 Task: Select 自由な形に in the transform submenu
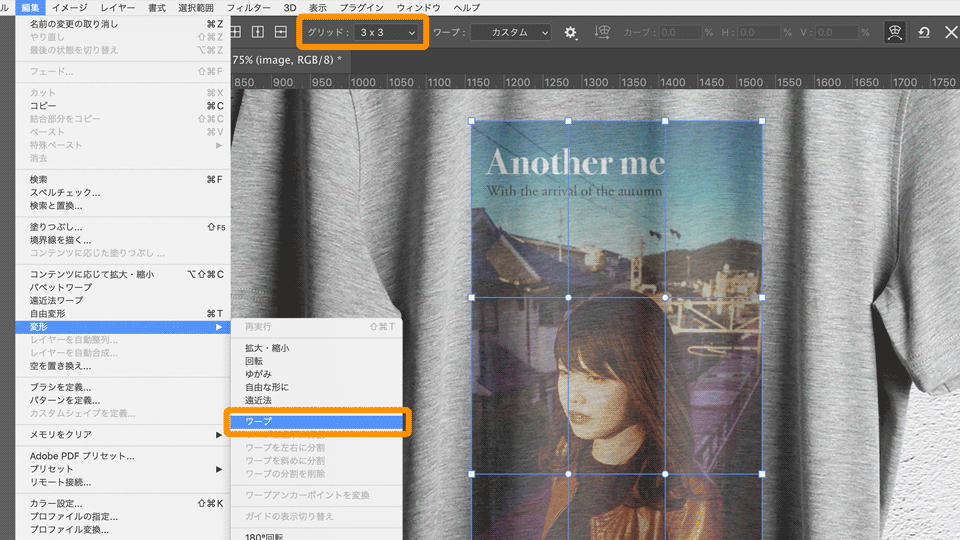click(317, 387)
